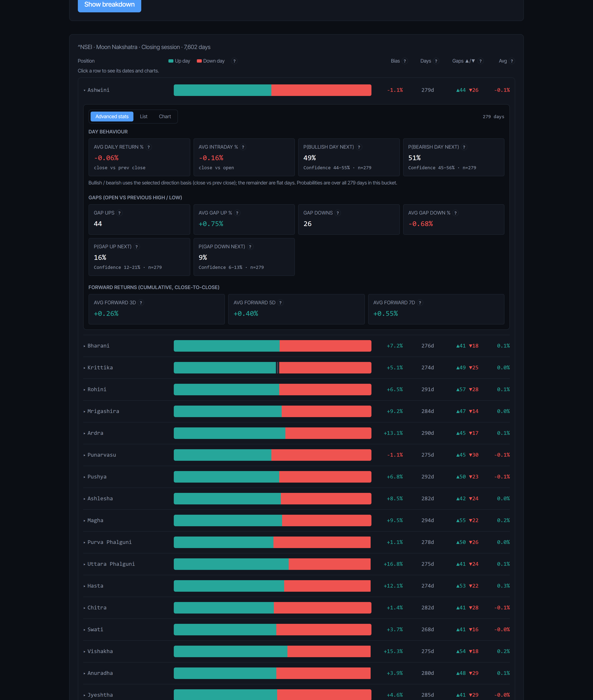Show help for Gap Downs

pos(337,213)
